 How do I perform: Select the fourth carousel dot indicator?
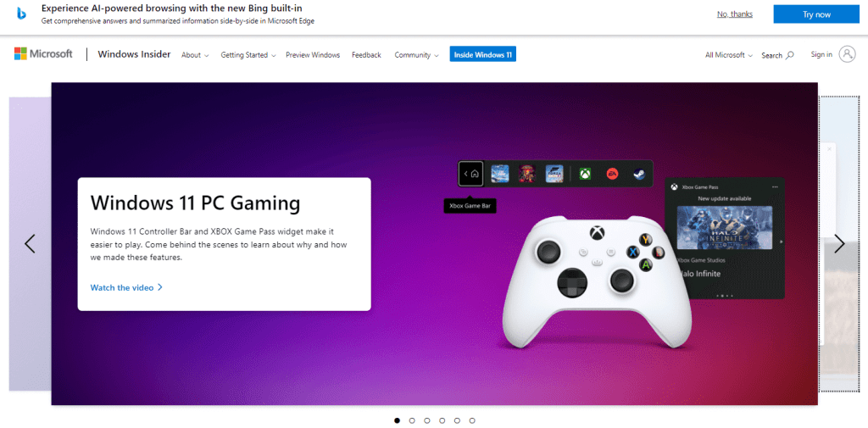pyautogui.click(x=442, y=420)
